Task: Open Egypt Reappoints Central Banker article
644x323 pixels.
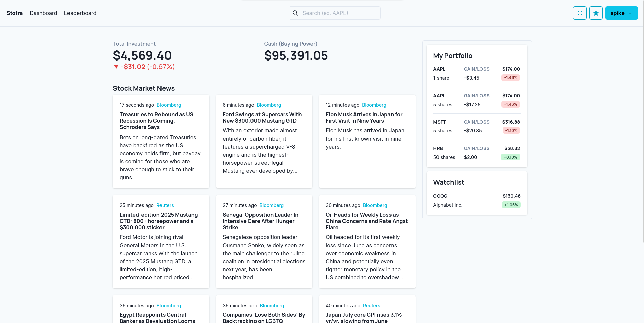Action: click(161, 309)
